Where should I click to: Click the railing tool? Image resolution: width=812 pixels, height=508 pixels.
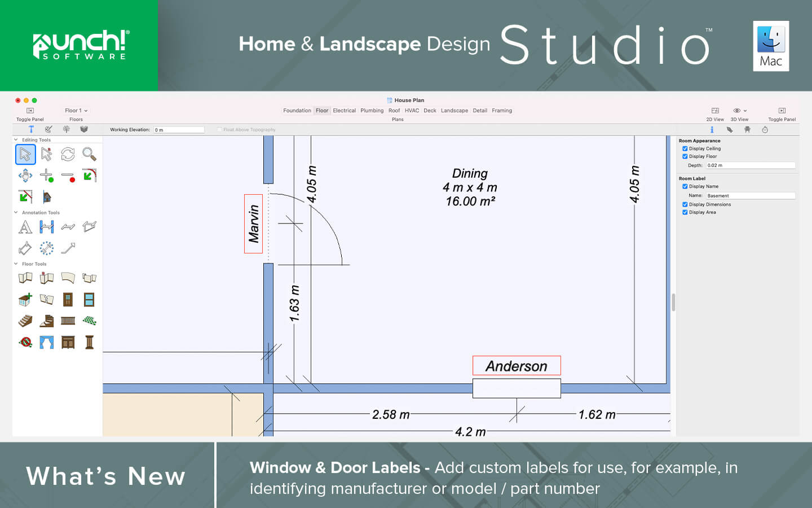tap(68, 321)
